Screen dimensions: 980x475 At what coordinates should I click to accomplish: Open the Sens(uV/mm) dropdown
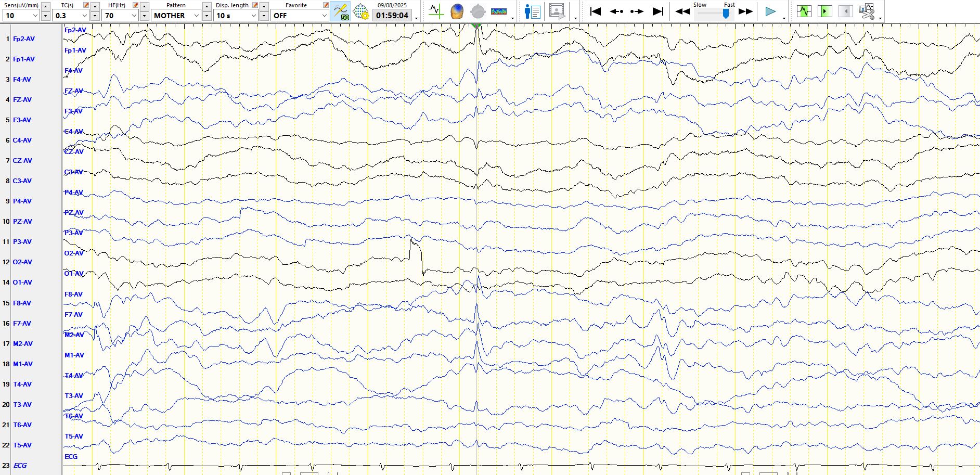click(35, 16)
